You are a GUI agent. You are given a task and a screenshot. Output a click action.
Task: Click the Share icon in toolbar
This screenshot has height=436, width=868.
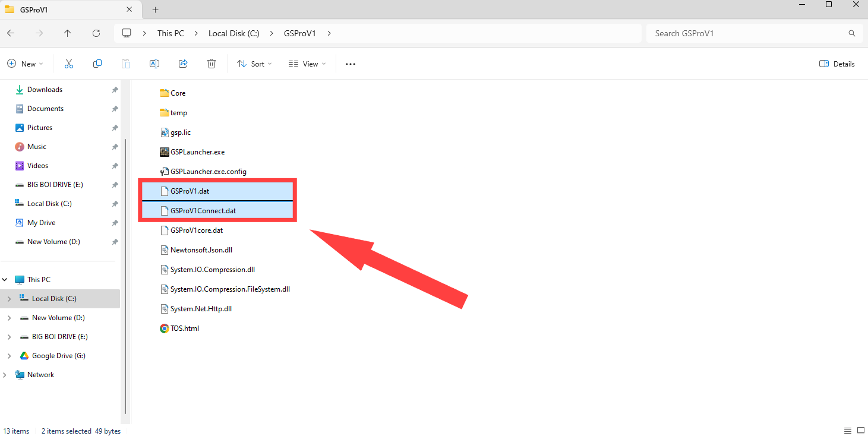pos(183,64)
